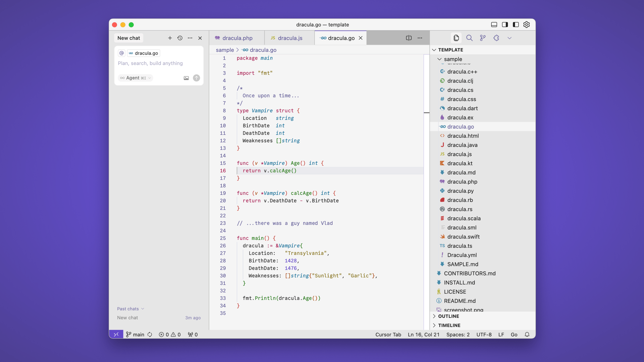Toggle the left chat sidebar layout
This screenshot has height=362, width=644.
(x=516, y=24)
